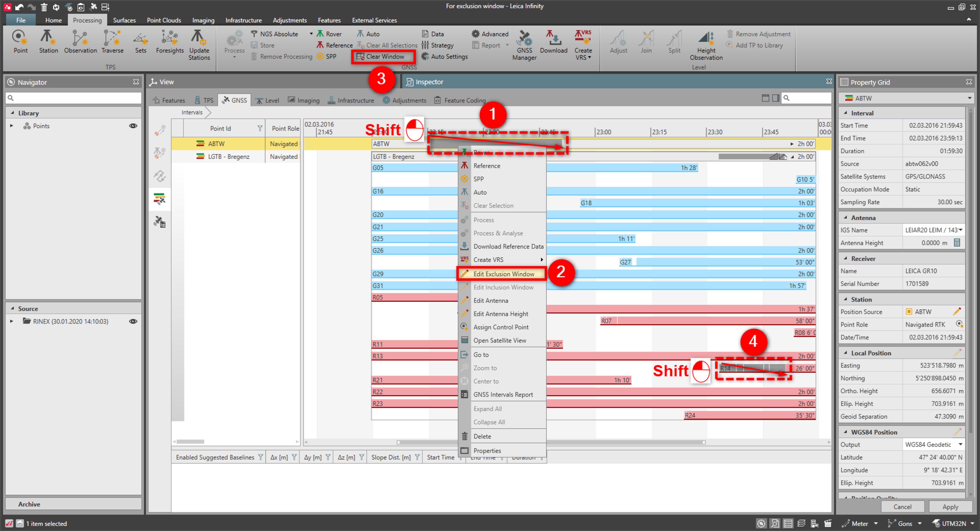
Task: Open the Meter units dropdown in status bar
Action: pos(876,523)
